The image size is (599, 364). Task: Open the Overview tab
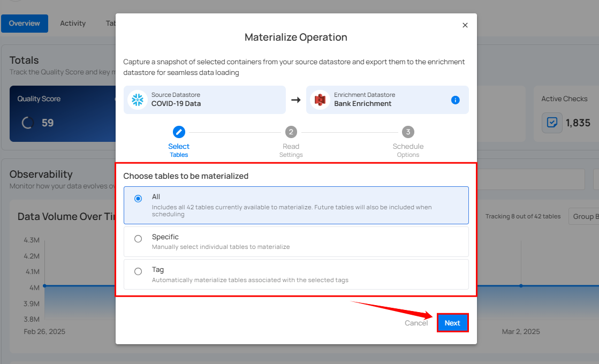tap(25, 24)
